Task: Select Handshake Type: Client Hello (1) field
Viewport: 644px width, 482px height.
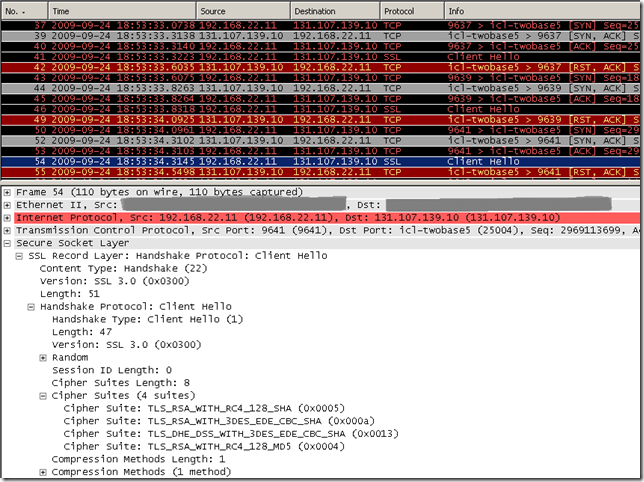Action: [x=147, y=319]
